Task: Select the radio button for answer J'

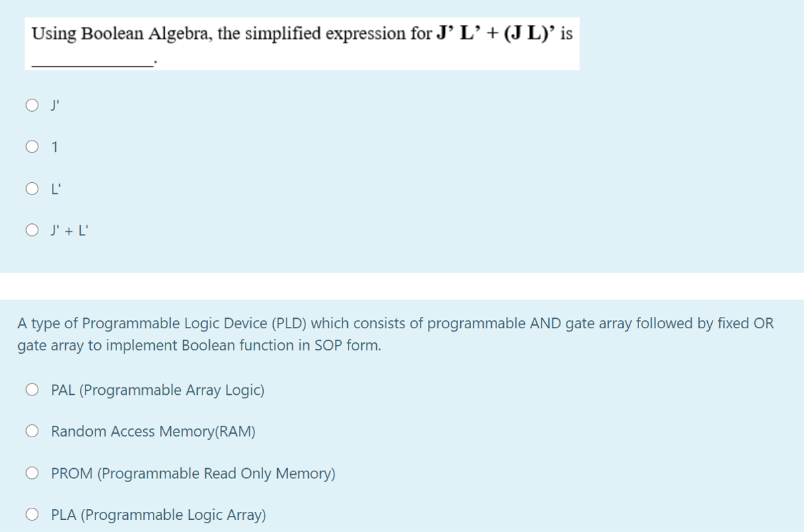Action: click(x=32, y=105)
